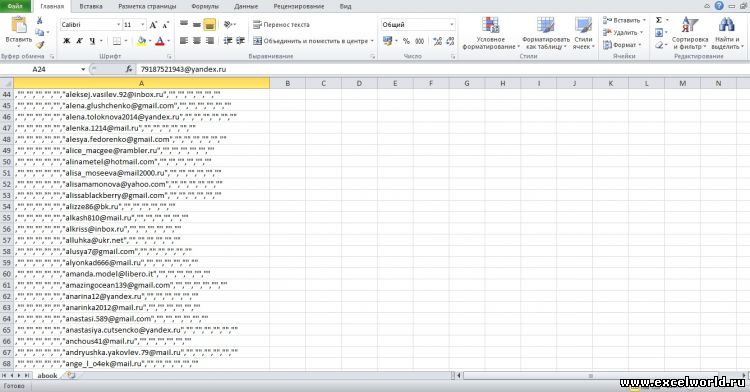This screenshot has height=392, width=750.
Task: Select the abook sheet tab
Action: pos(47,376)
